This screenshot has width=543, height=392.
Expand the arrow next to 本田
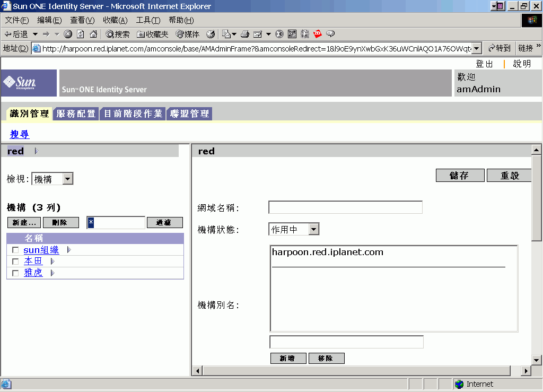[52, 261]
